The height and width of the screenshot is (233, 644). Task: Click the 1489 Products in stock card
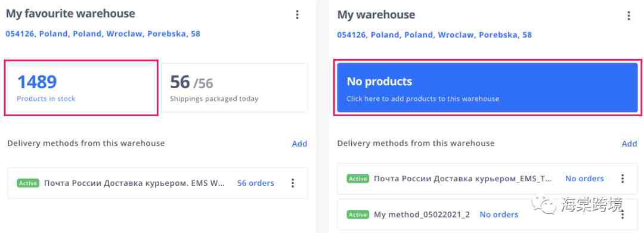coord(81,88)
